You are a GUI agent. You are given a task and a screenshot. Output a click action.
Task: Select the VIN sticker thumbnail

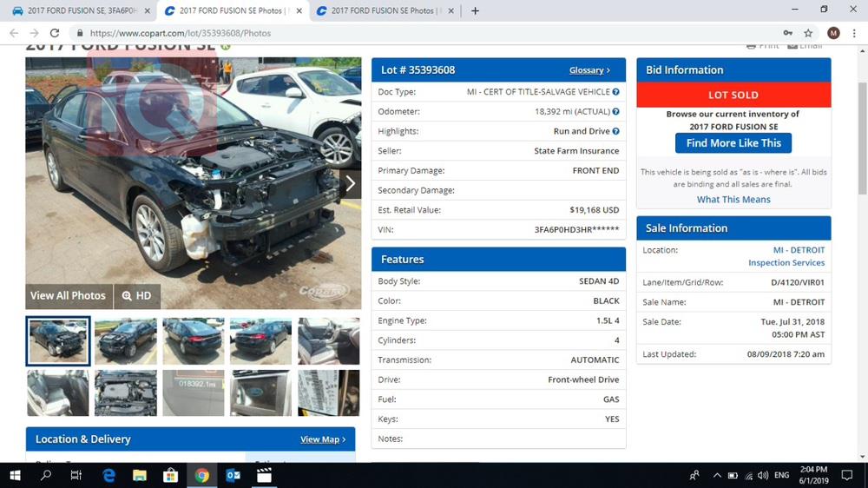(329, 392)
